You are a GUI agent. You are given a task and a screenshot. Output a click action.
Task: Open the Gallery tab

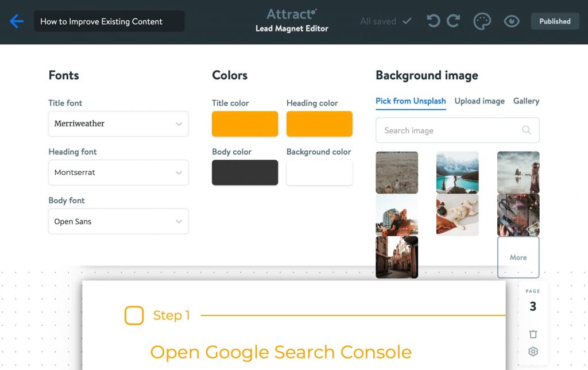point(526,101)
